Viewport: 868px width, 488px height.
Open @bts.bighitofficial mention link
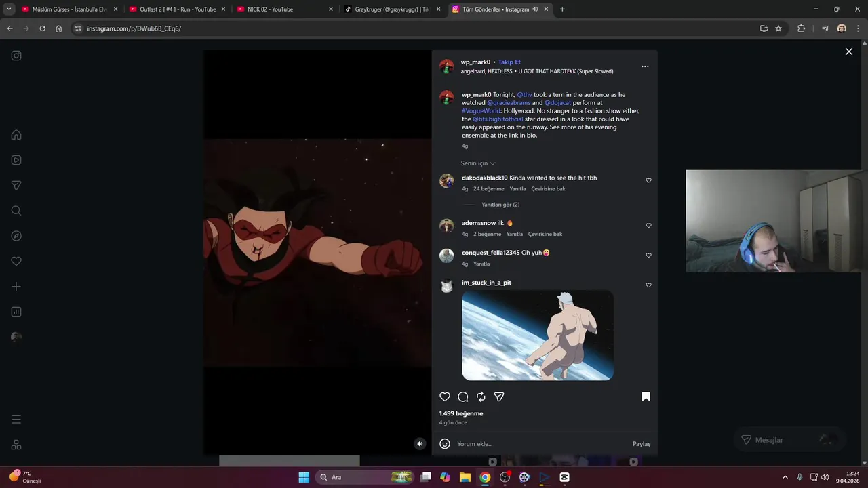point(498,119)
